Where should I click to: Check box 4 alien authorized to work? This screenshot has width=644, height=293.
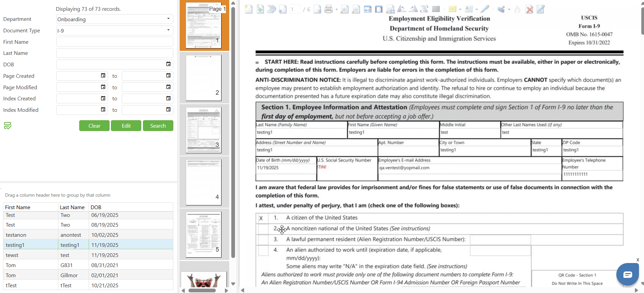(263, 251)
